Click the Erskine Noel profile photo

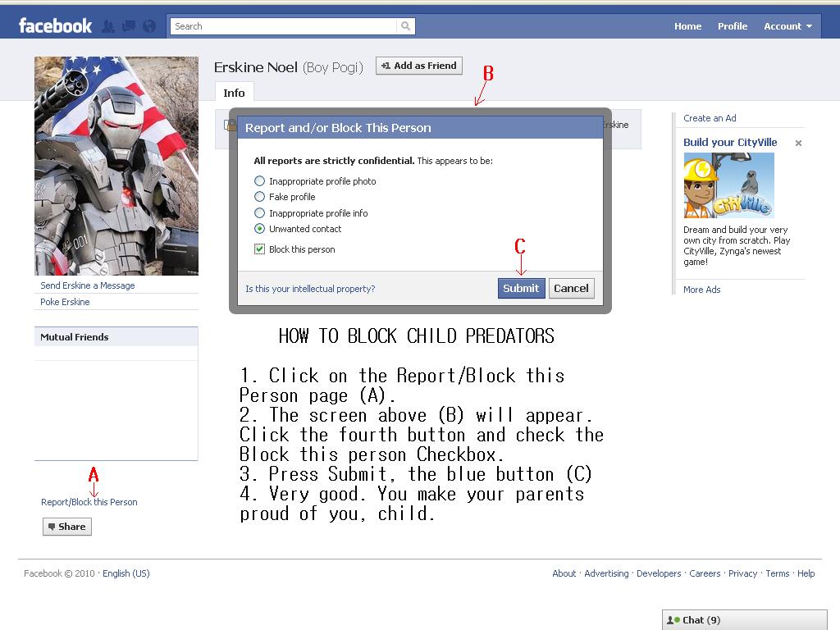pos(116,166)
